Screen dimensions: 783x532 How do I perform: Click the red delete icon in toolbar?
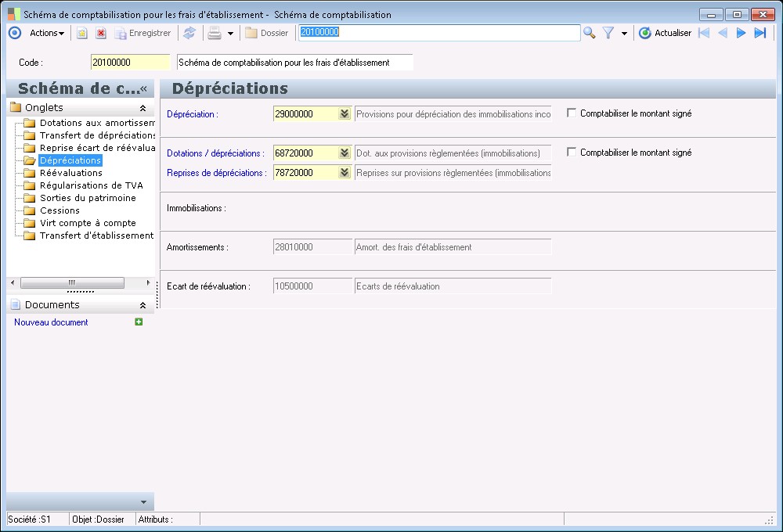[101, 33]
